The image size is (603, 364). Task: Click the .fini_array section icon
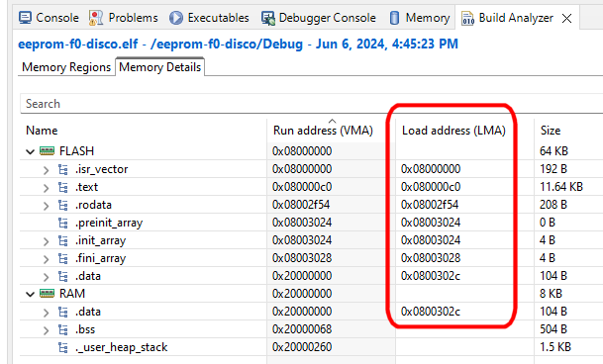click(x=63, y=258)
